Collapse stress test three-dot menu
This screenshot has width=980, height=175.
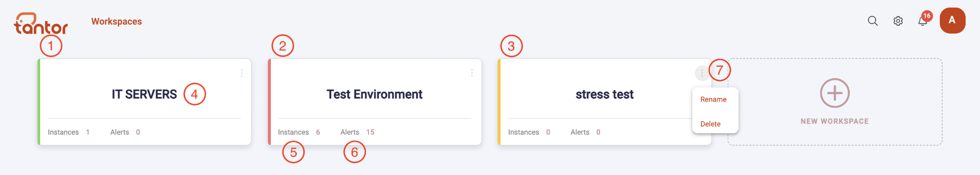point(702,73)
